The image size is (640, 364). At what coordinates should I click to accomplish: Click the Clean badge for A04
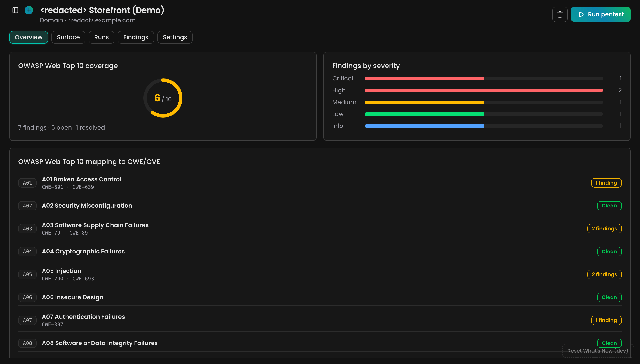609,252
